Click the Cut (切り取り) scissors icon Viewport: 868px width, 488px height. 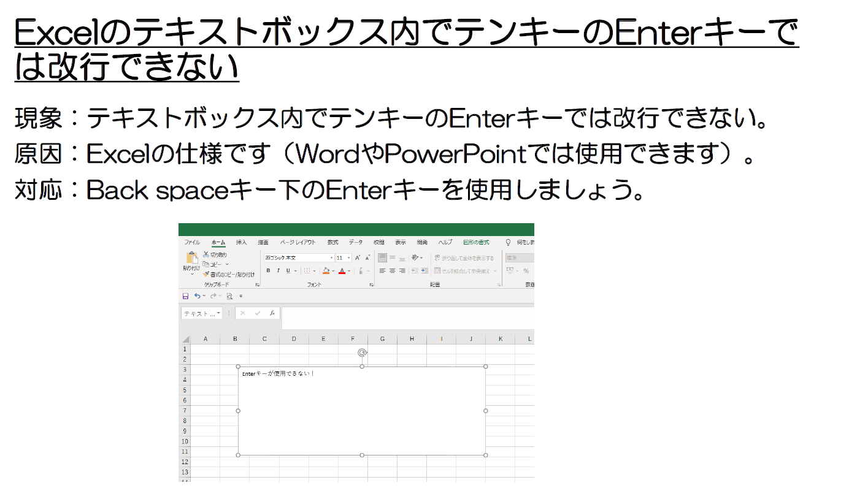tap(206, 254)
